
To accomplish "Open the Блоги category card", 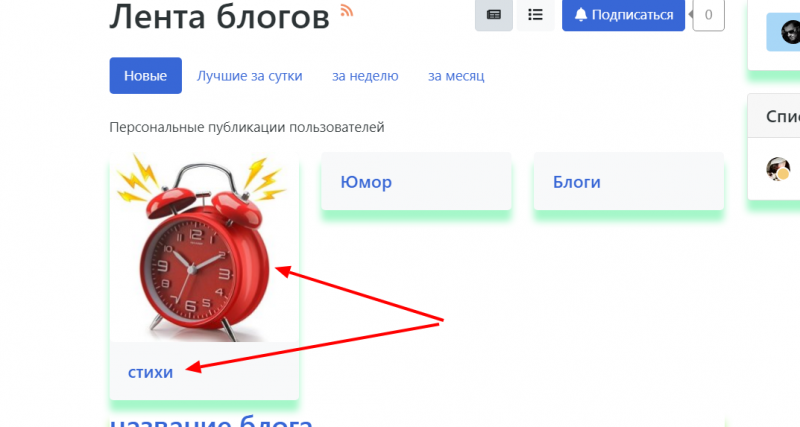I will click(x=629, y=181).
